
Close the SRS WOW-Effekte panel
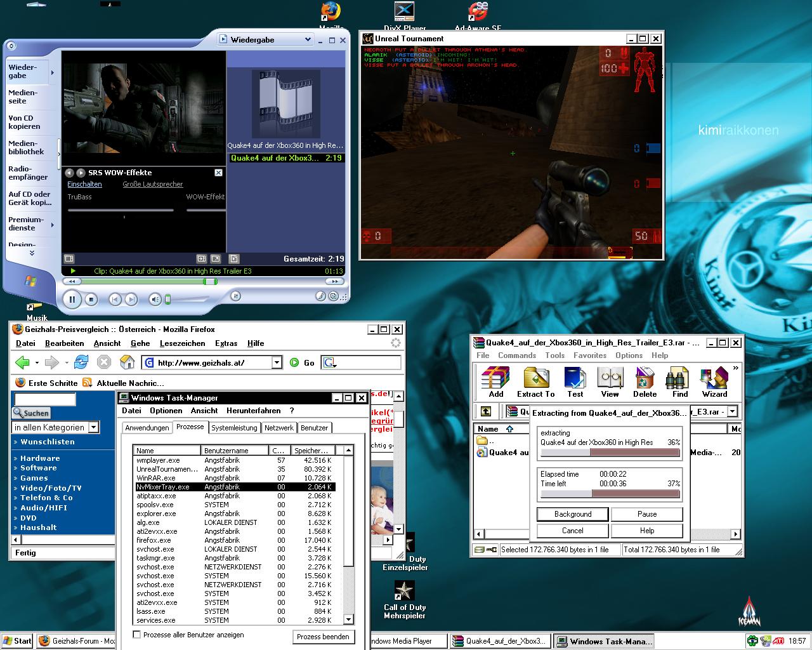218,173
